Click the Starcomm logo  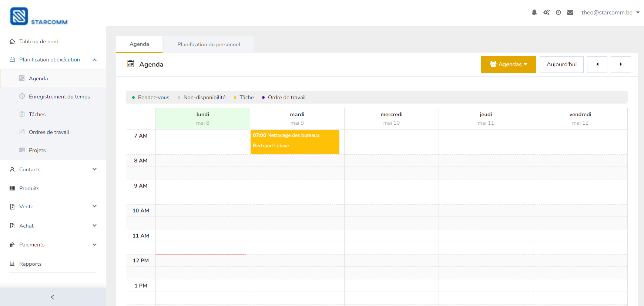pos(38,16)
